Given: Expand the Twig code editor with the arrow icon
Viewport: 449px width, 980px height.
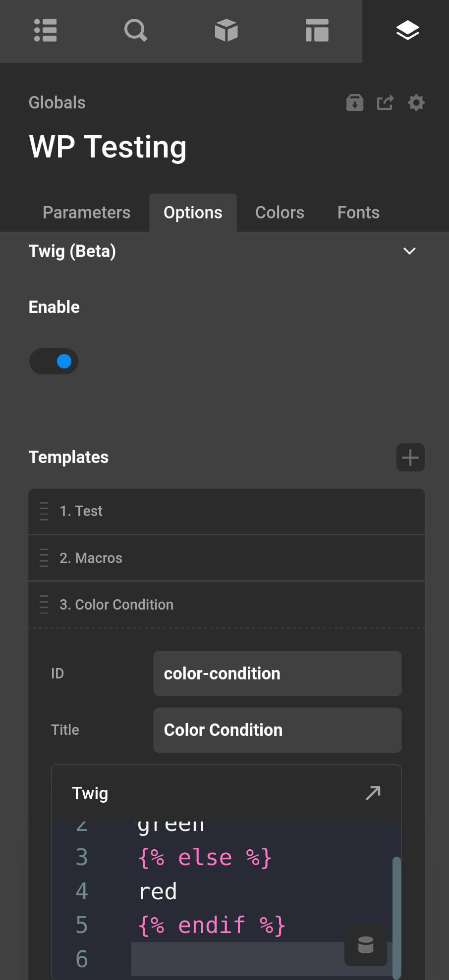Looking at the screenshot, I should pyautogui.click(x=372, y=793).
